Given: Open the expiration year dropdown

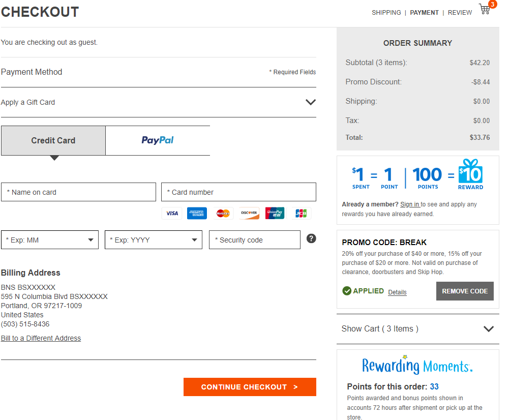Looking at the screenshot, I should point(154,240).
